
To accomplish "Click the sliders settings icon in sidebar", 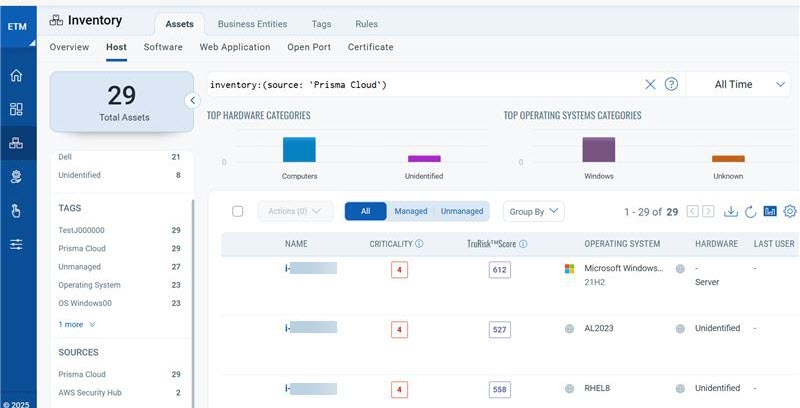I will click(16, 245).
